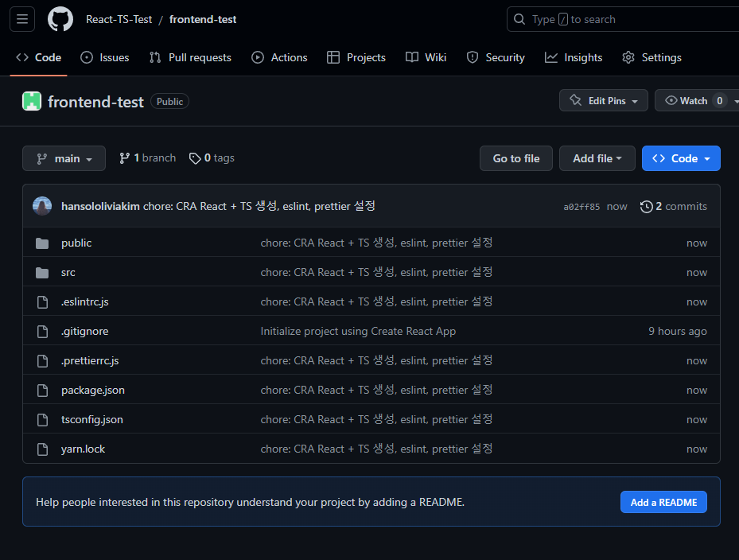The image size is (739, 560).
Task: Switch to the Code tab
Action: coord(39,57)
